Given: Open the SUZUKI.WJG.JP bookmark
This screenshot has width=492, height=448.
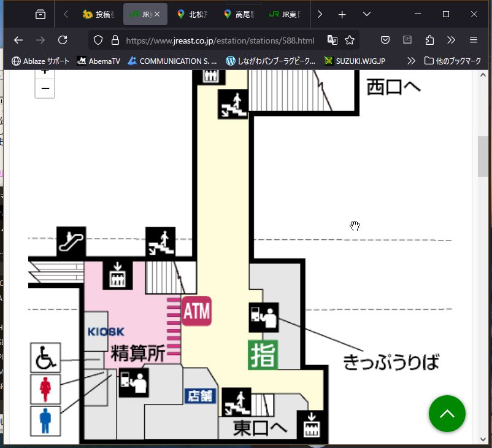Looking at the screenshot, I should (x=355, y=61).
